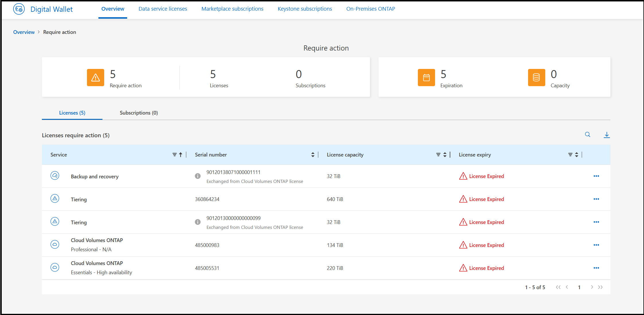Click the orange Capacity database icon

[536, 77]
